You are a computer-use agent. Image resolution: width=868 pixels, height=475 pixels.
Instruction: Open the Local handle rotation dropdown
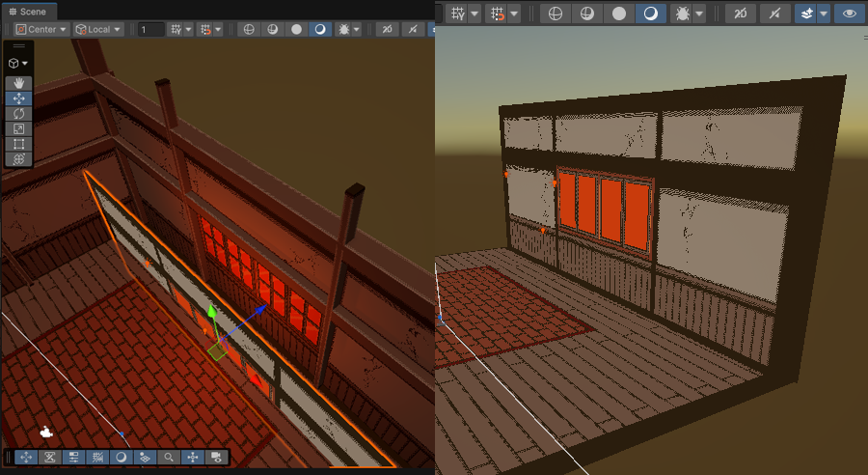pos(99,30)
